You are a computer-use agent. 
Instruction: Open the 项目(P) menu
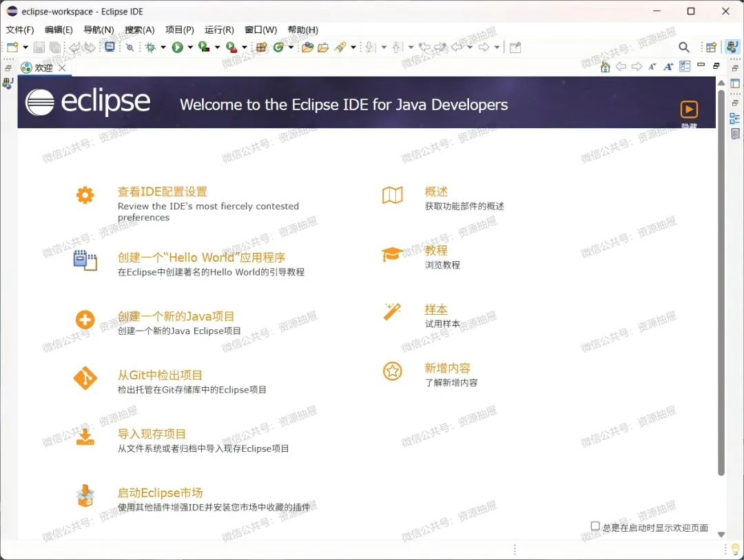(179, 30)
